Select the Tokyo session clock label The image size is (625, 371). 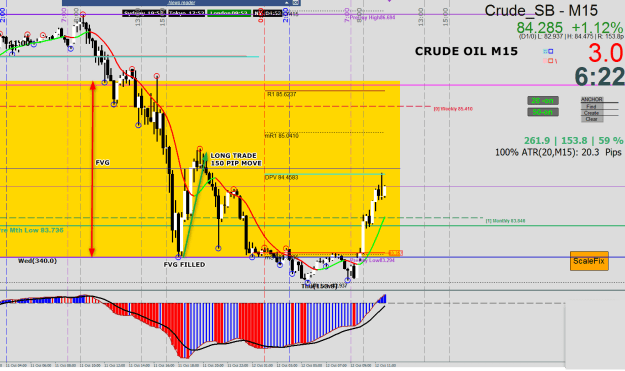[186, 13]
